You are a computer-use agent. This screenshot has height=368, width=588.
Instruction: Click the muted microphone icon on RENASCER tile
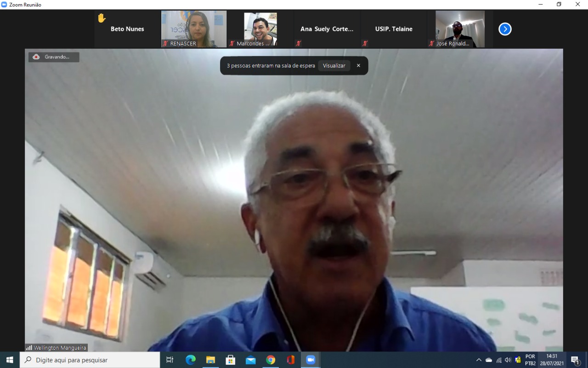165,44
